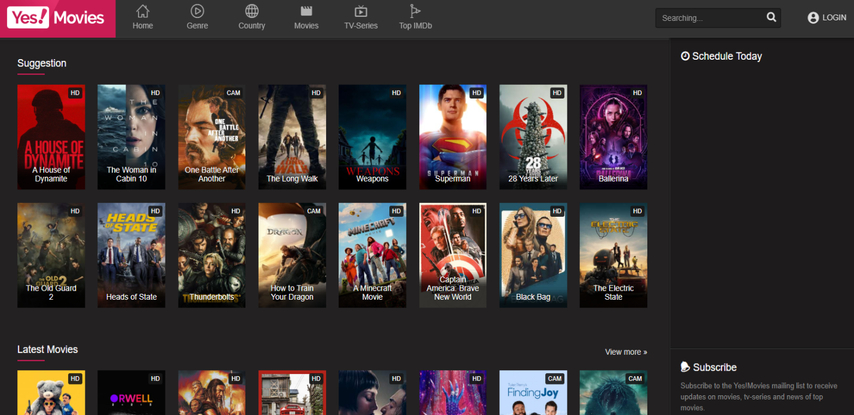
Task: Click the bell icon beside Subscribe
Action: pos(685,367)
